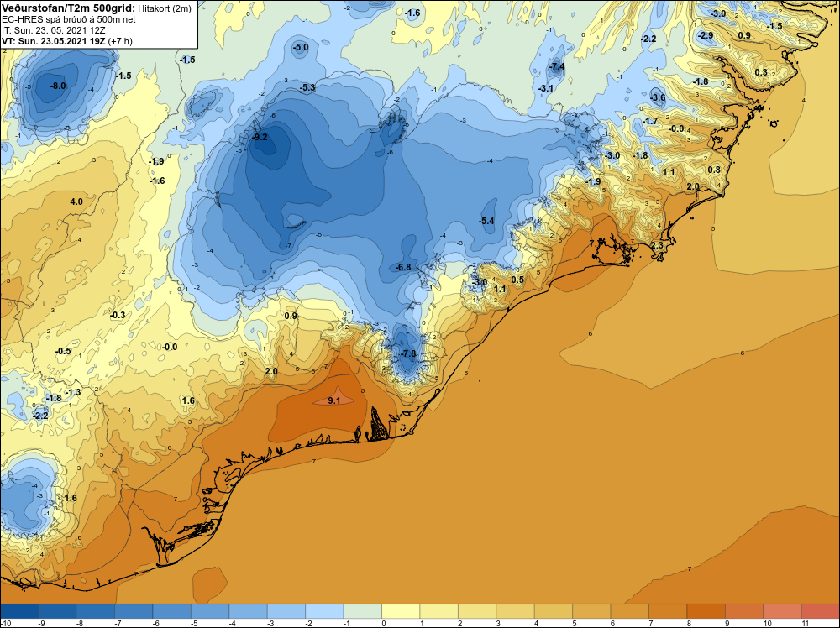This screenshot has height=628, width=840.
Task: Click the "-8.0" temperature value on the map
Action: point(58,86)
